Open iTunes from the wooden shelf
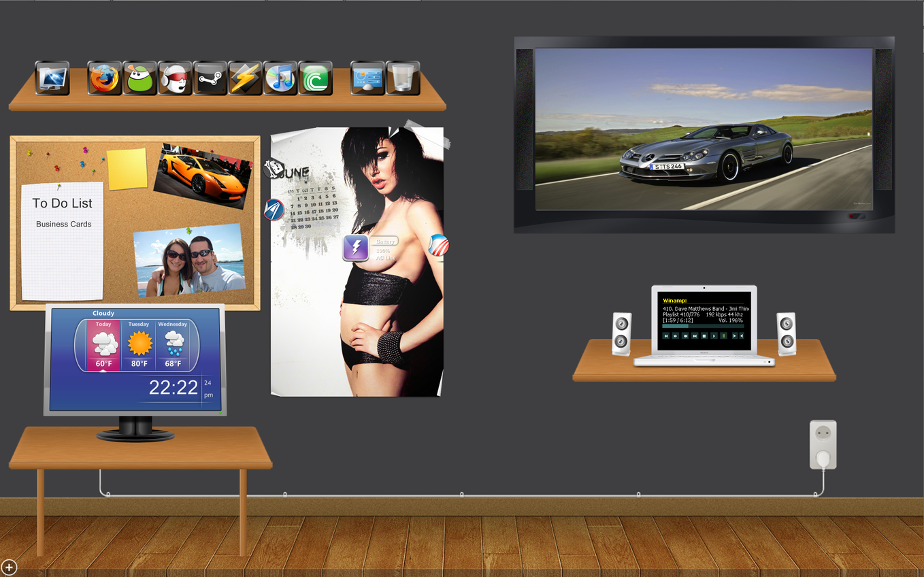Image resolution: width=924 pixels, height=577 pixels. click(x=280, y=78)
